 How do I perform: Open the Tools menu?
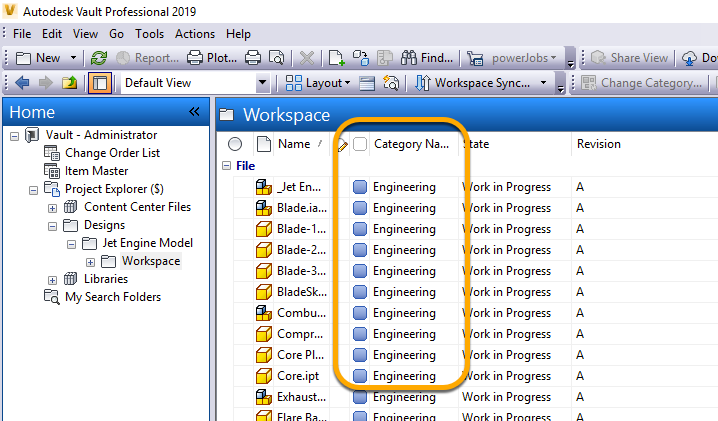coord(149,34)
